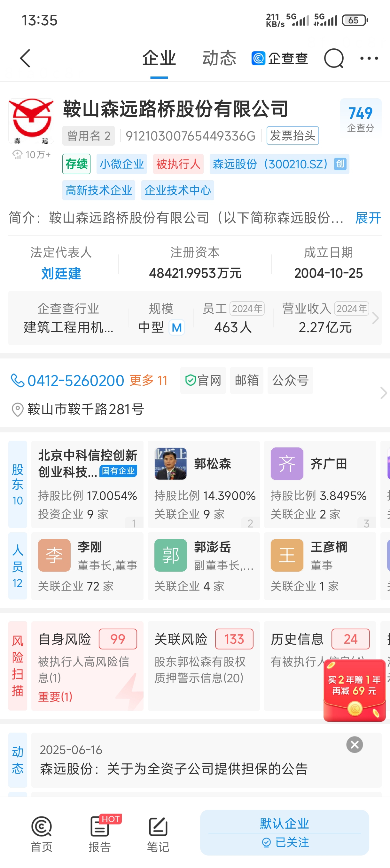Open legal representative 刘廷建

[x=61, y=273]
